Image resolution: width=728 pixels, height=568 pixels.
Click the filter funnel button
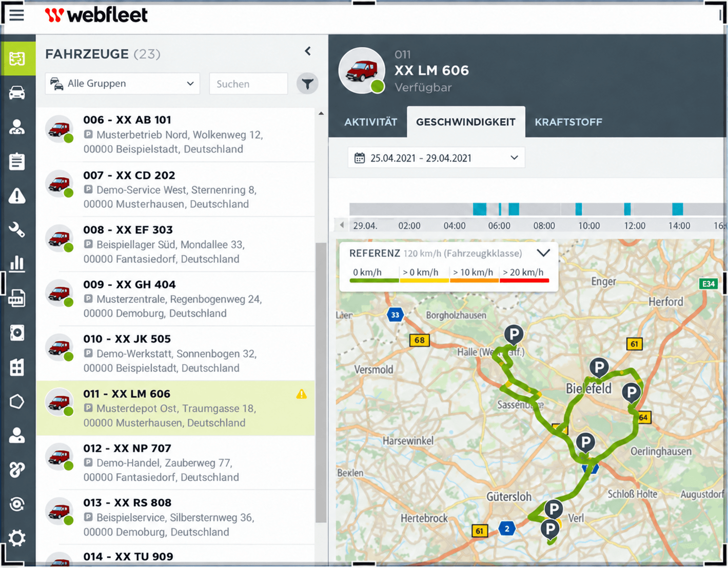point(307,84)
